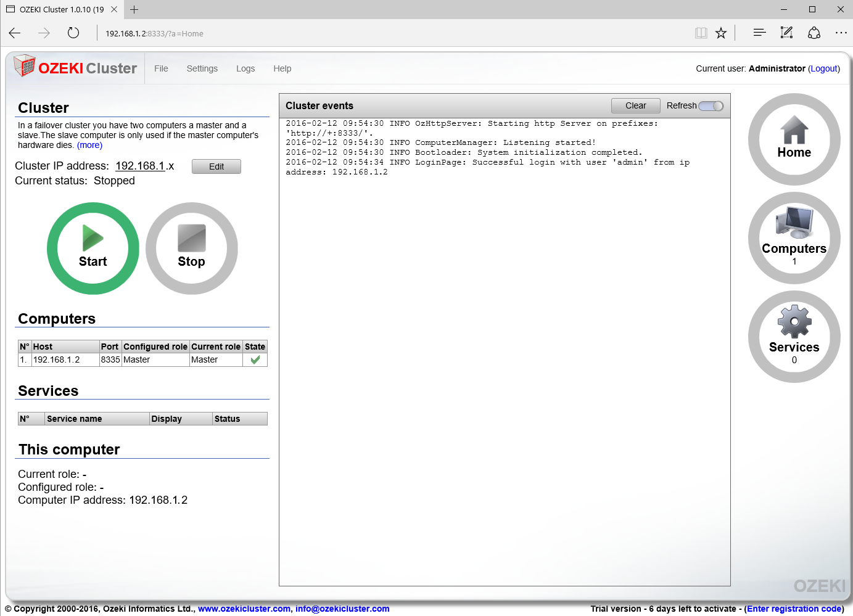Click the Make a Web Note icon
The height and width of the screenshot is (616, 853).
click(786, 33)
